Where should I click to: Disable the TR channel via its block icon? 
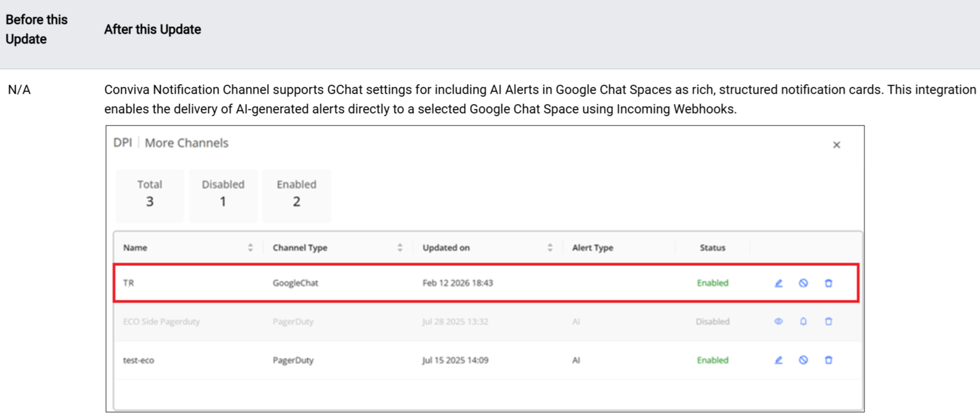(803, 283)
